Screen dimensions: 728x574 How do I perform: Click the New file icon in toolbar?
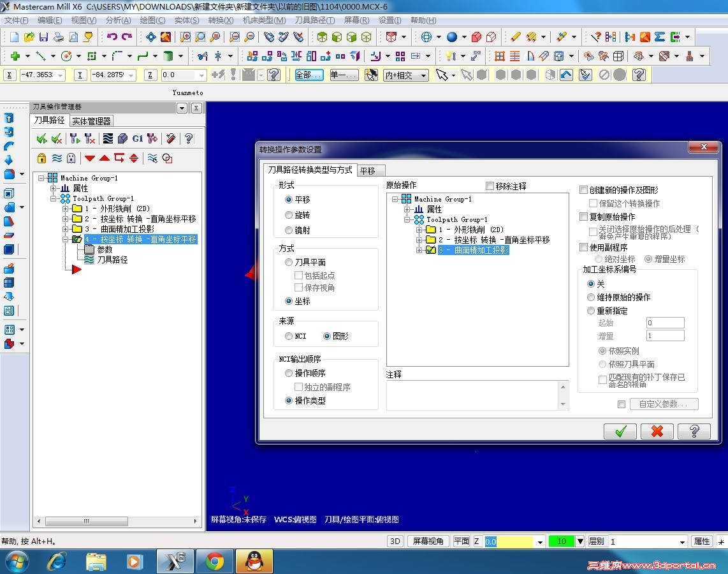coord(14,37)
